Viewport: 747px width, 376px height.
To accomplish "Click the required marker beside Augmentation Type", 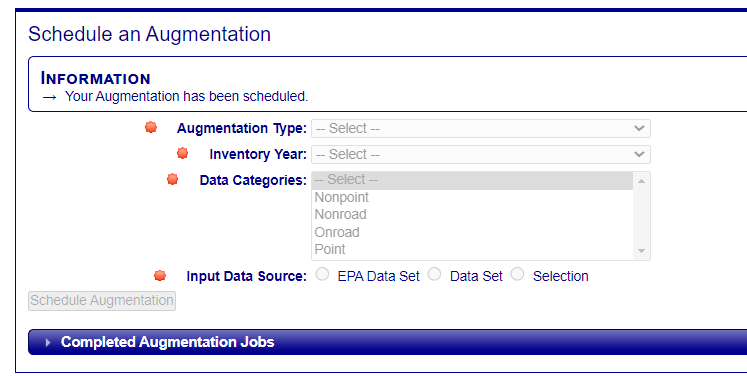I will 151,127.
